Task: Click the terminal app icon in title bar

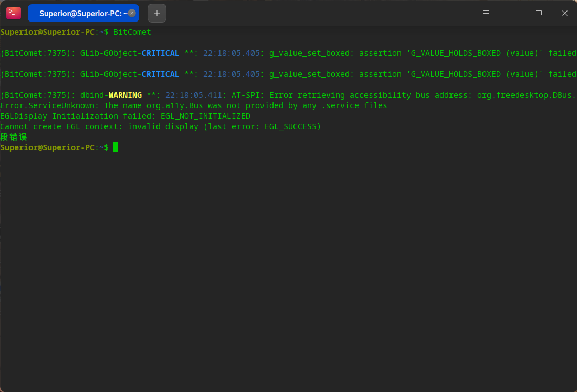Action: click(14, 13)
